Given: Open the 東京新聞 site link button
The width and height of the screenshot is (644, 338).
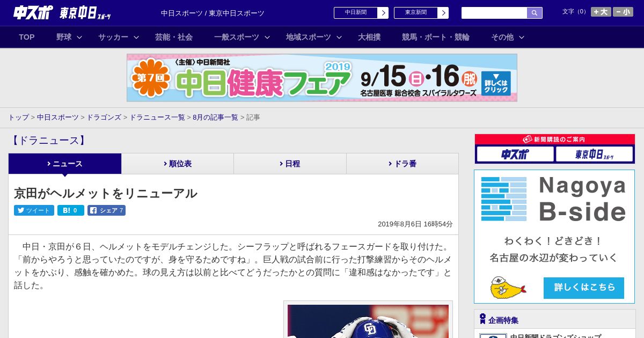Looking at the screenshot, I should (x=421, y=13).
